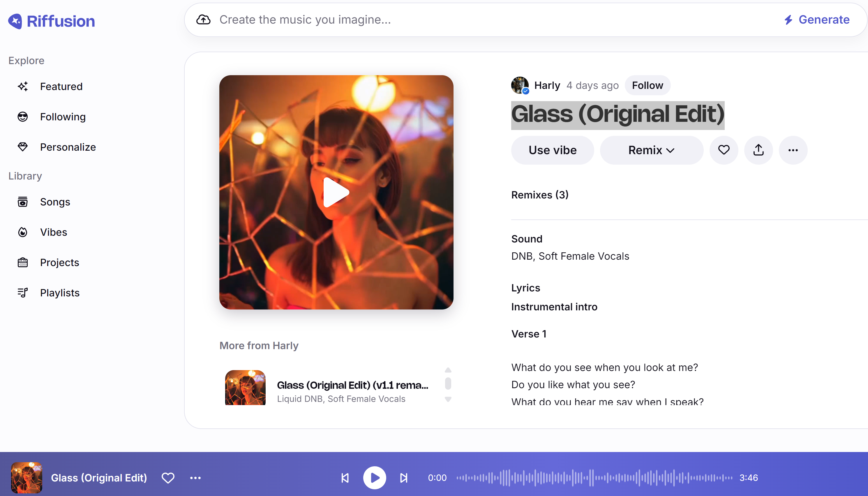This screenshot has width=868, height=496.
Task: Click the player bar album thumbnail
Action: (x=27, y=478)
